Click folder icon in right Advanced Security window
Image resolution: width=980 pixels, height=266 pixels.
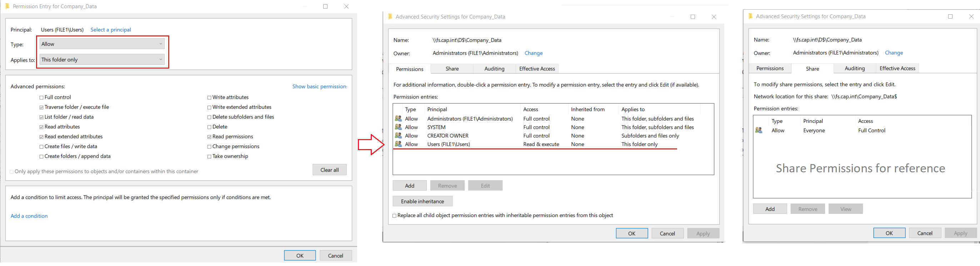click(x=750, y=16)
